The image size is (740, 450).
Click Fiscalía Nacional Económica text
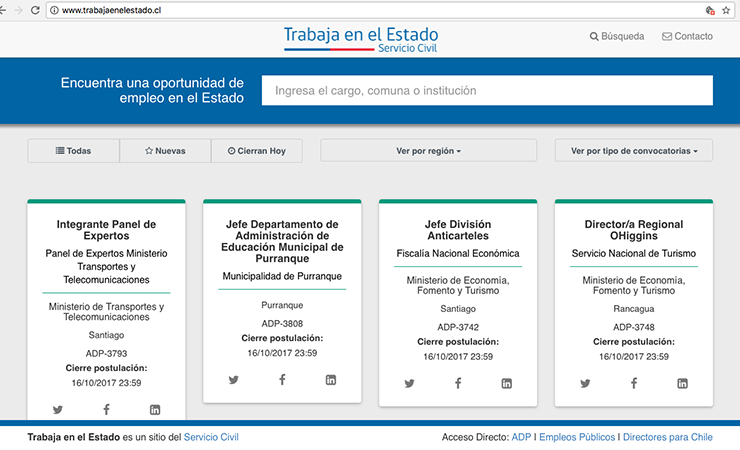(x=458, y=254)
